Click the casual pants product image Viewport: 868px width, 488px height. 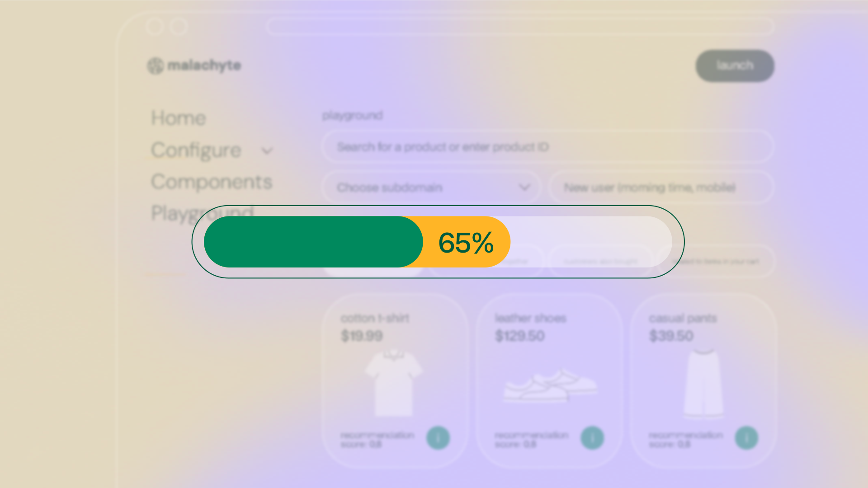703,383
